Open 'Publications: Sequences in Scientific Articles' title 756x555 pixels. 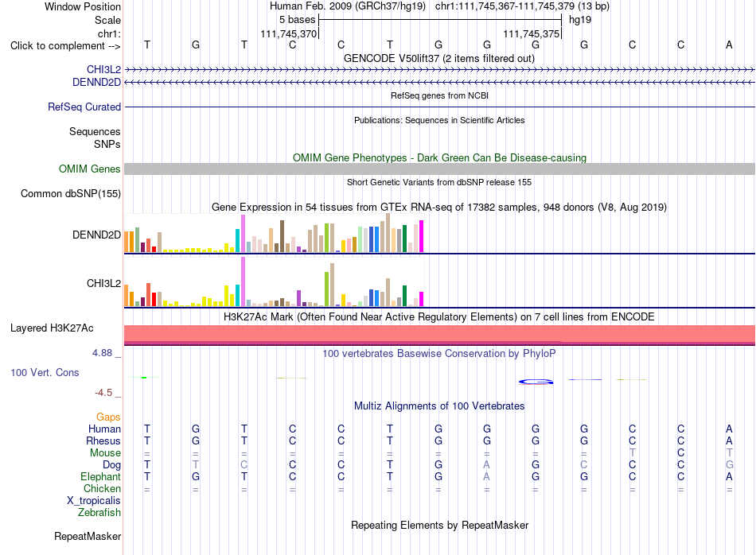(439, 120)
